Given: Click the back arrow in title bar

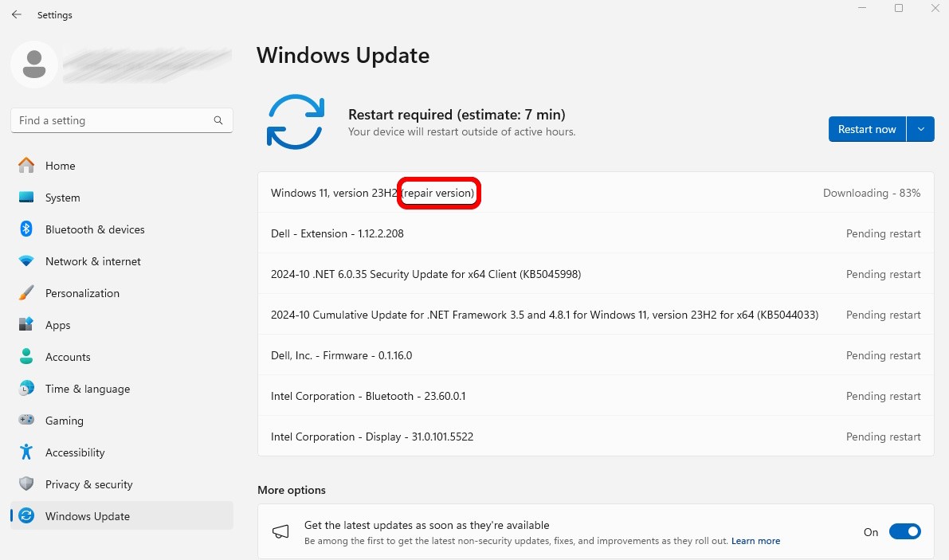Looking at the screenshot, I should (x=16, y=15).
